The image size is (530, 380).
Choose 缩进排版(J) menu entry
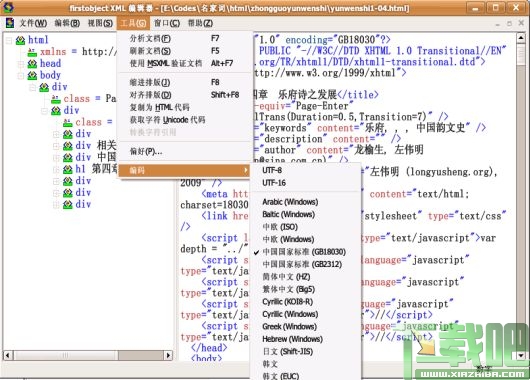coord(185,82)
